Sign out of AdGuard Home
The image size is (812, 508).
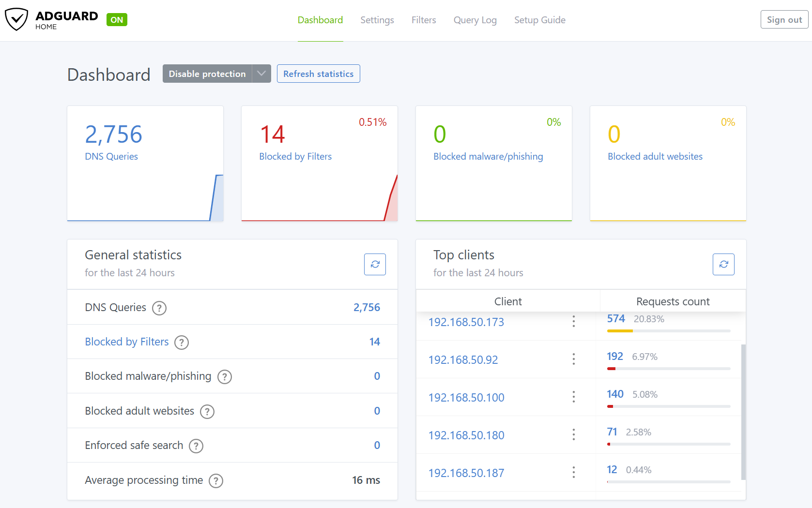[784, 19]
